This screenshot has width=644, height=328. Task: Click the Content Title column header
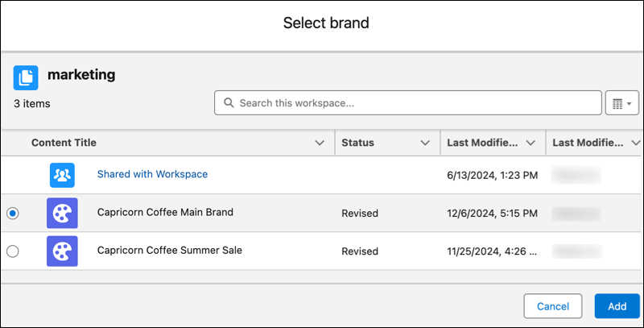click(x=64, y=143)
